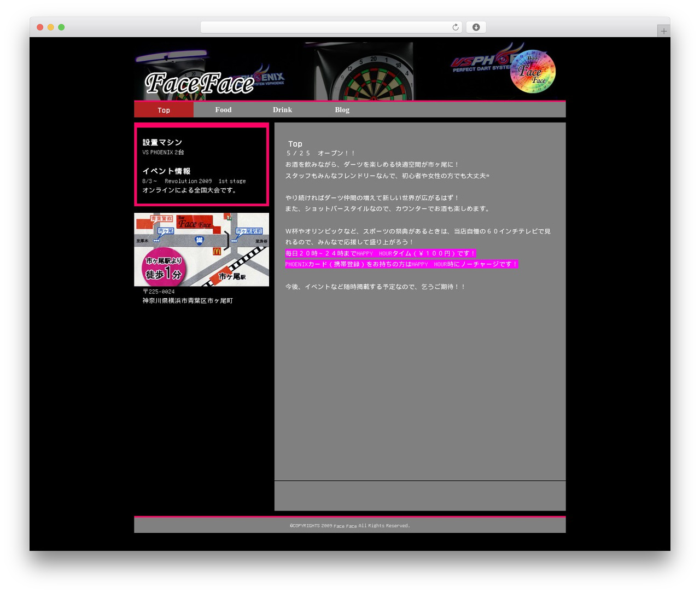Click the round rainbow Face Face logo
Screen dimensions: 700x593
tap(533, 71)
